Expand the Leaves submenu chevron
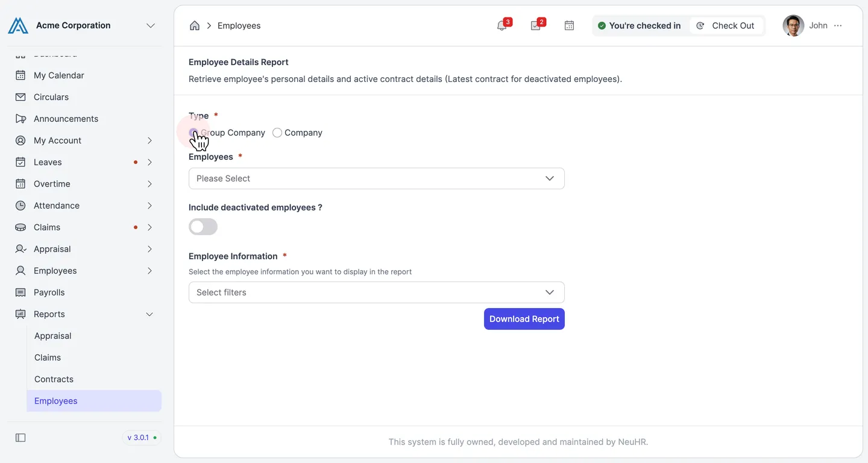 coord(149,162)
